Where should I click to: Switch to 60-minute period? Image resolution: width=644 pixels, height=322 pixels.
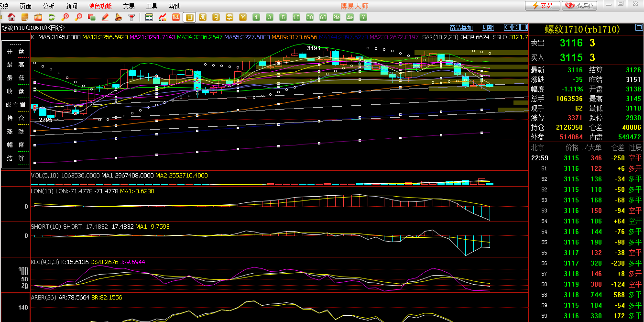323,17
